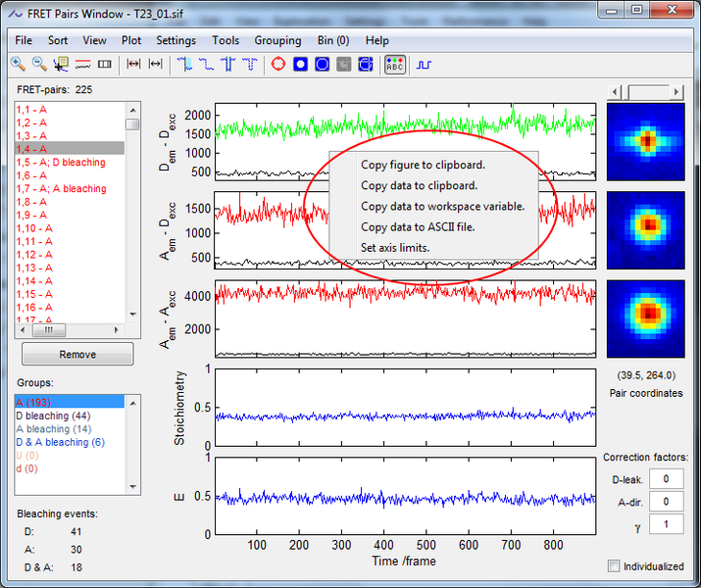The height and width of the screenshot is (588, 701).
Task: Click the D-leak. correction factor field
Action: pyautogui.click(x=668, y=478)
